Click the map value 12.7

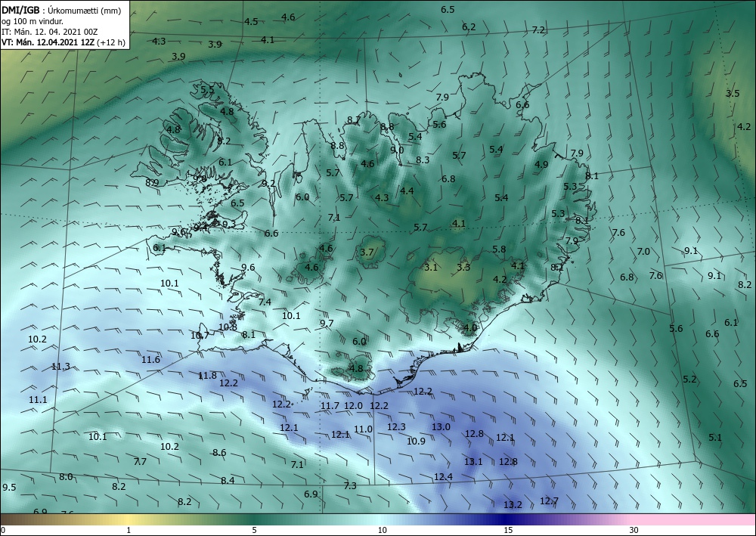click(549, 500)
